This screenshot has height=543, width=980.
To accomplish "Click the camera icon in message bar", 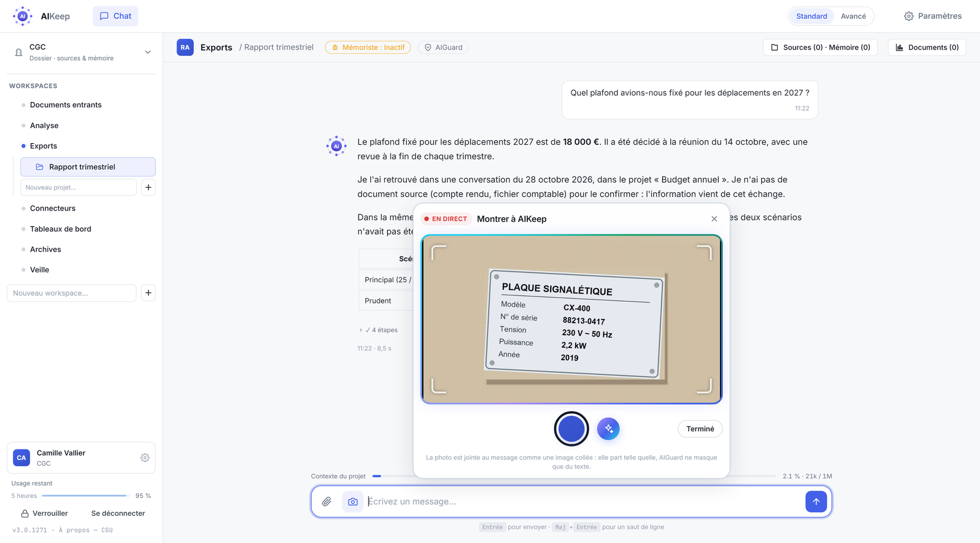I will tap(353, 502).
